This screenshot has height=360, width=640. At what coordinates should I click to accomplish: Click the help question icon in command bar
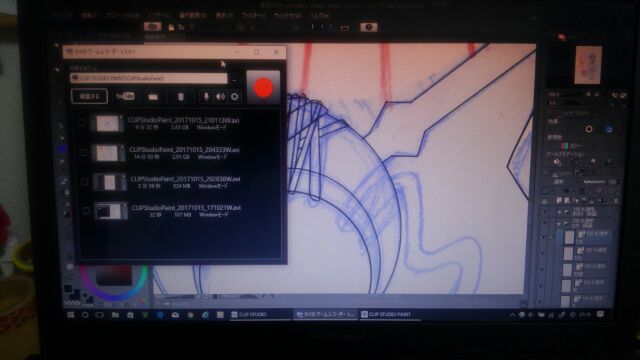(x=369, y=27)
